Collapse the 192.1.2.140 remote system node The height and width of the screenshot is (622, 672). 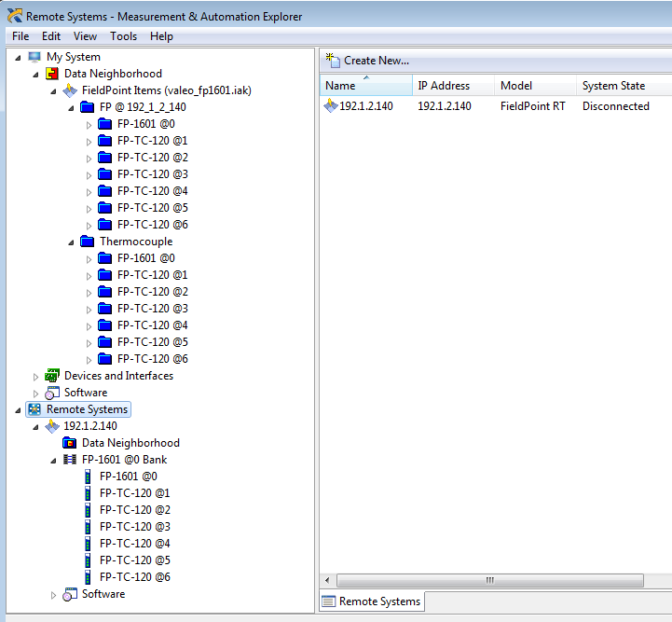(35, 427)
